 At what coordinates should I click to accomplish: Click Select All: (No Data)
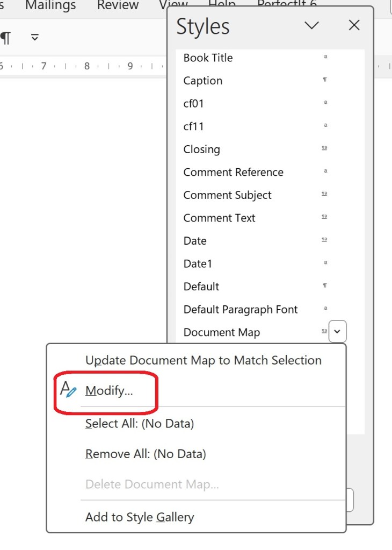140,424
